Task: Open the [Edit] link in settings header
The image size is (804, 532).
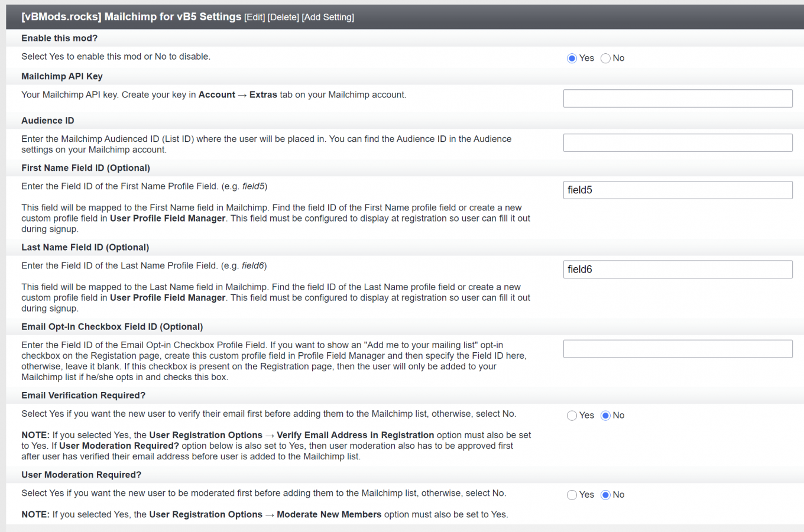Action: click(254, 17)
